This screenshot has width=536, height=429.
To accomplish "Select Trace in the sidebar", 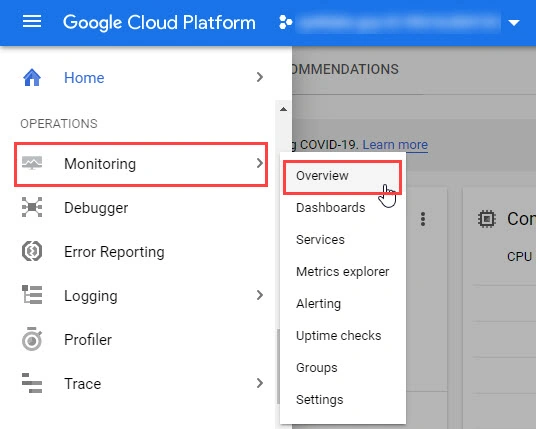I will pos(82,384).
